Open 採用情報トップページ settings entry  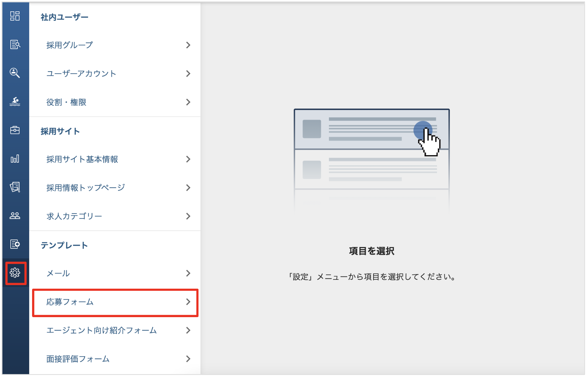point(115,188)
